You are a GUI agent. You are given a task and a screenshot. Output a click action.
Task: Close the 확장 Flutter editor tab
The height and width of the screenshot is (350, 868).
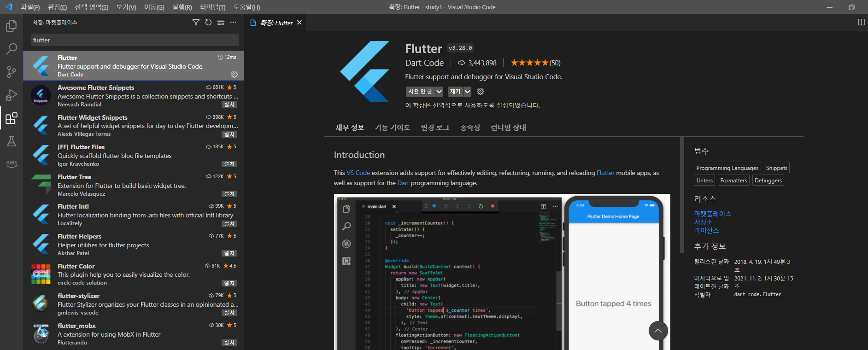[x=299, y=23]
